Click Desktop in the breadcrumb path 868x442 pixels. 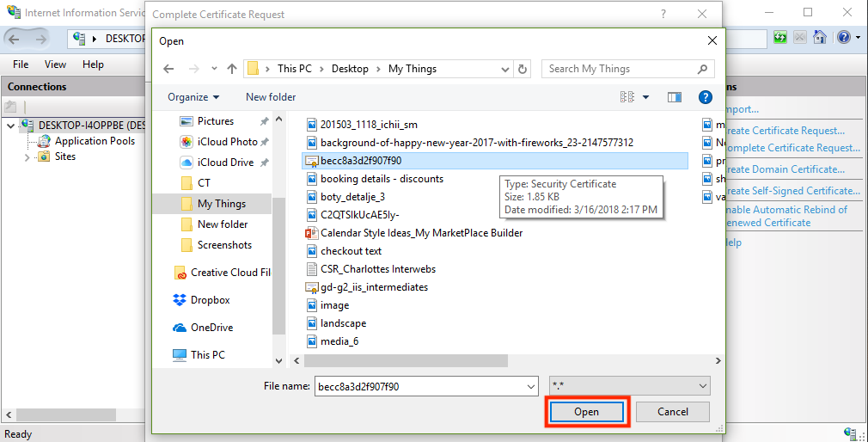tap(350, 69)
